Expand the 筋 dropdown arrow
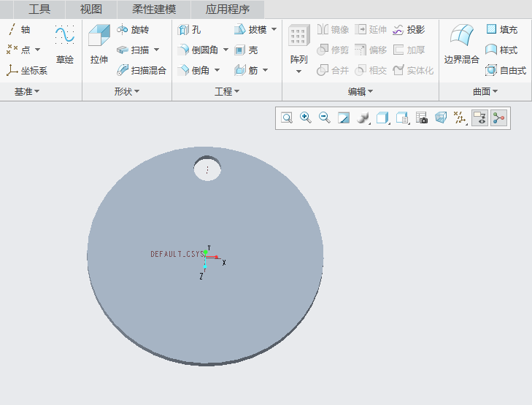Screen dimensions: 532x405 [x=266, y=70]
